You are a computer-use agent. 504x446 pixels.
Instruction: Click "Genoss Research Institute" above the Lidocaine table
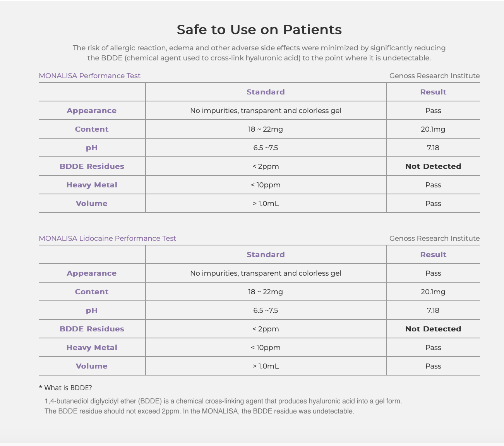[x=434, y=238]
